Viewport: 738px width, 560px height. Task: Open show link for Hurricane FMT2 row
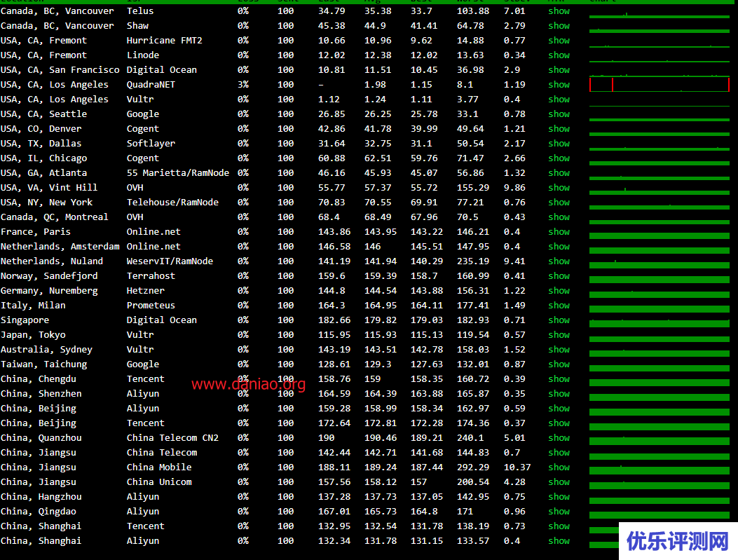[559, 41]
